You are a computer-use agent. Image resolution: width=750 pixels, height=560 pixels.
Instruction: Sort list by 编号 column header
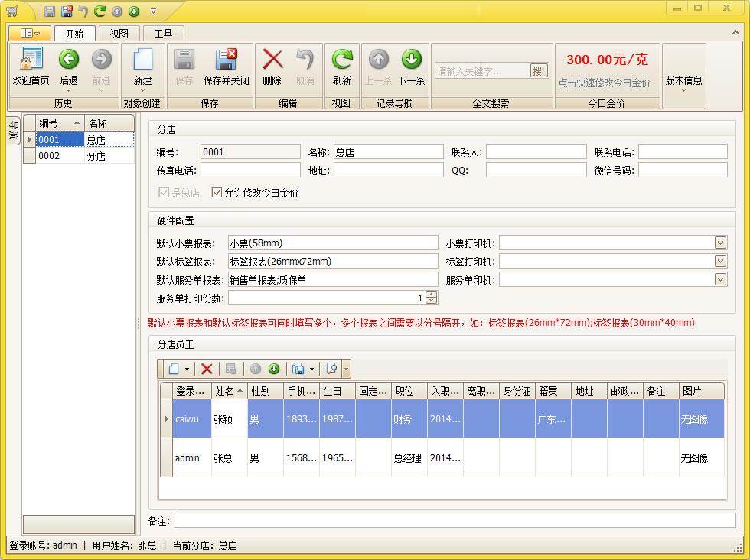[60, 123]
